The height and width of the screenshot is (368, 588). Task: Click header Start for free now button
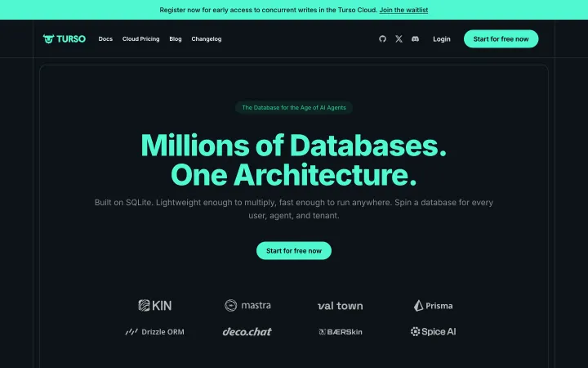click(501, 38)
